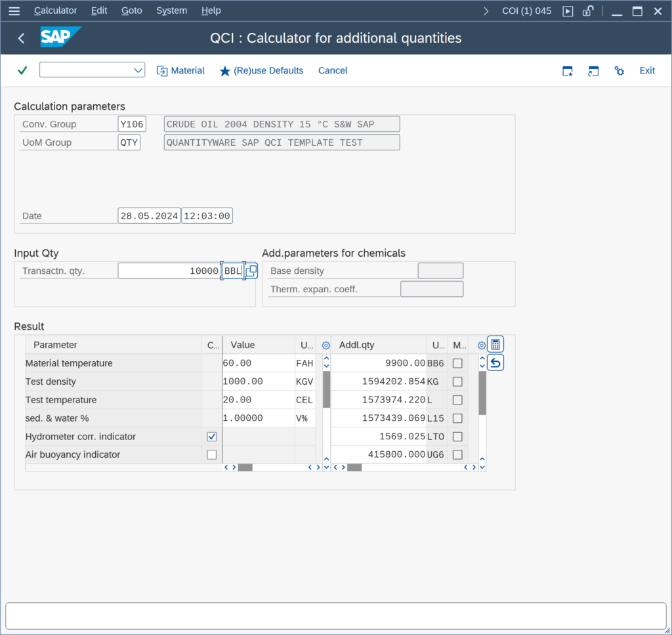The height and width of the screenshot is (635, 672).
Task: Enable Air buoyancy indicator checkbox
Action: coord(212,454)
